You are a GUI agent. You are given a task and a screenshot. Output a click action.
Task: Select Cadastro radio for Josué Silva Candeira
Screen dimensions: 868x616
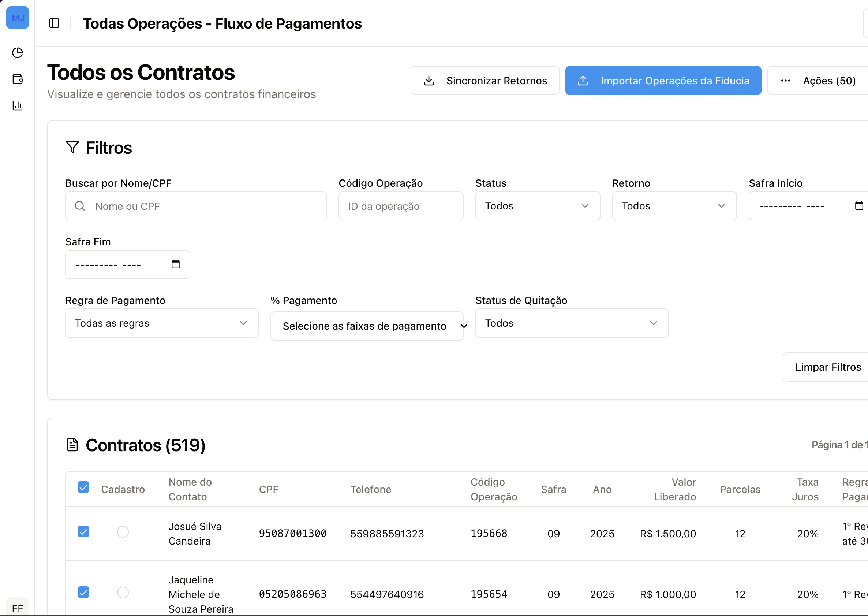pyautogui.click(x=123, y=532)
